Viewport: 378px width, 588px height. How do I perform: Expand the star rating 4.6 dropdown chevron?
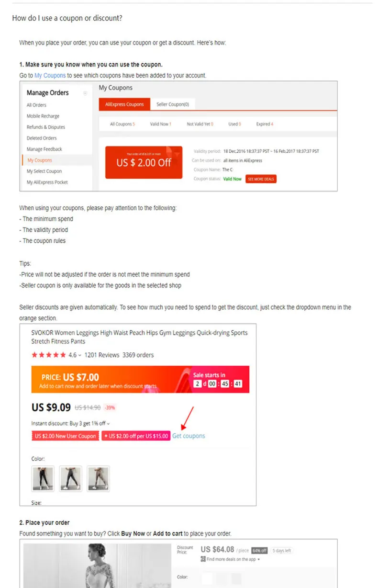[79, 355]
